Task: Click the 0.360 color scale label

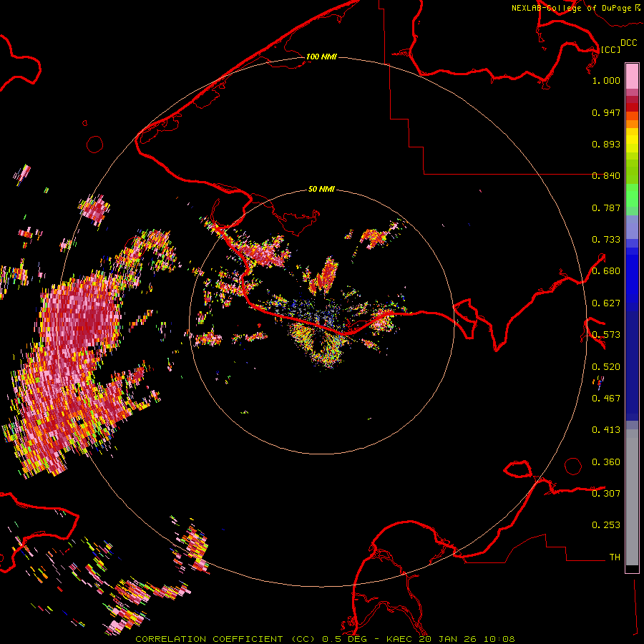Action: pyautogui.click(x=606, y=462)
